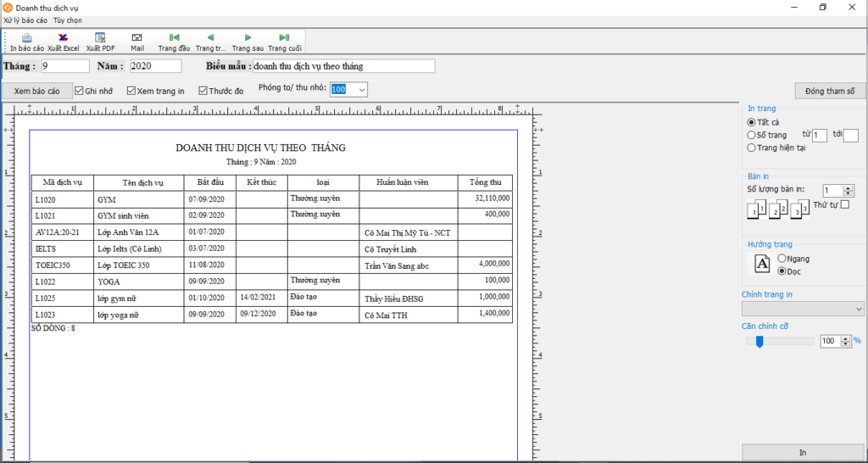Screen dimensions: 868x463
Task: Uncheck the Xem trang in checkbox
Action: [x=131, y=90]
